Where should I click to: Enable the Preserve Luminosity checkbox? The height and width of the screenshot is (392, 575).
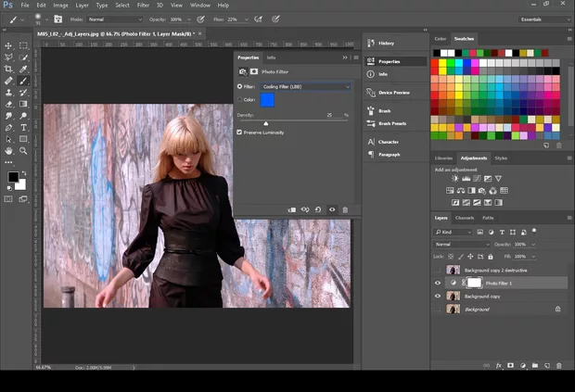pos(239,133)
